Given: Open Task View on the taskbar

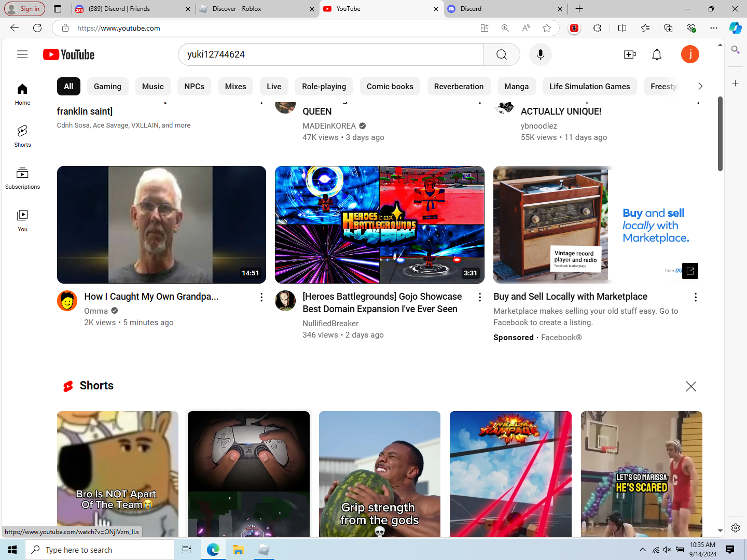Looking at the screenshot, I should 187,550.
